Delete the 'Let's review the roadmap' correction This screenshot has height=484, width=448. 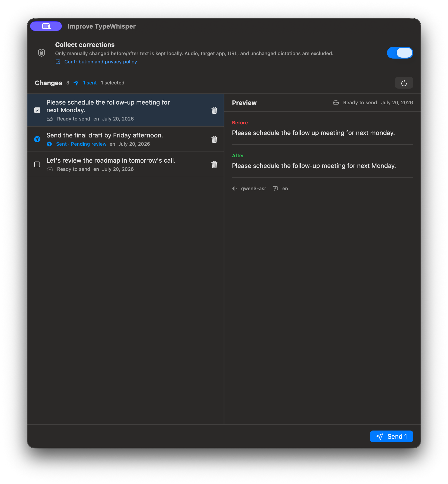[x=214, y=165]
